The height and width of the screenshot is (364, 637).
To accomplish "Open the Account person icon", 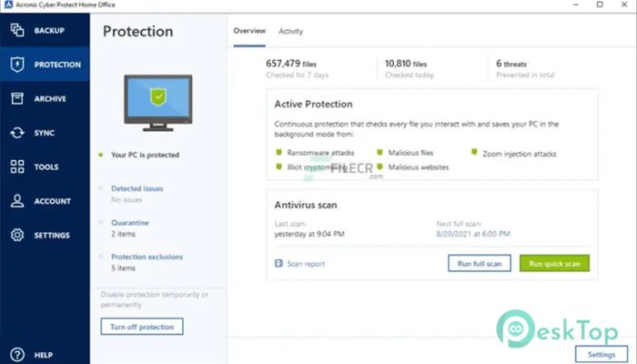I will click(x=17, y=201).
